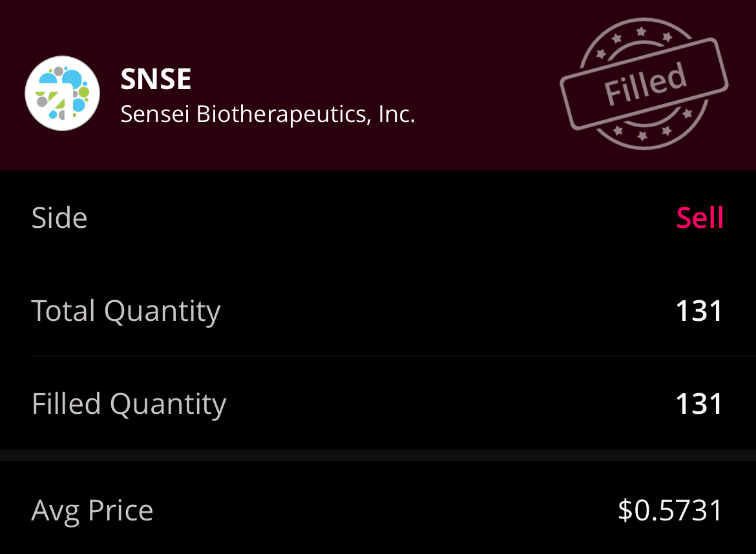Select the $0.5731 average price value
The height and width of the screenshot is (554, 756).
(x=670, y=511)
